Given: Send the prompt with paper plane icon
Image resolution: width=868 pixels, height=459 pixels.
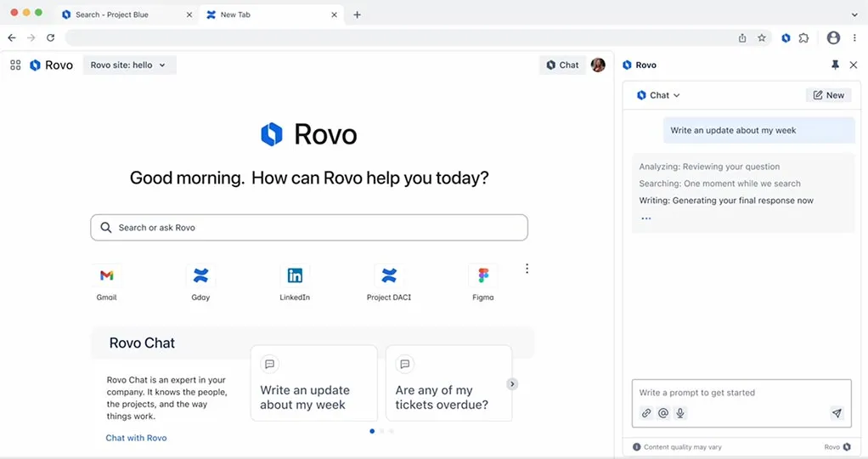Looking at the screenshot, I should [x=837, y=413].
